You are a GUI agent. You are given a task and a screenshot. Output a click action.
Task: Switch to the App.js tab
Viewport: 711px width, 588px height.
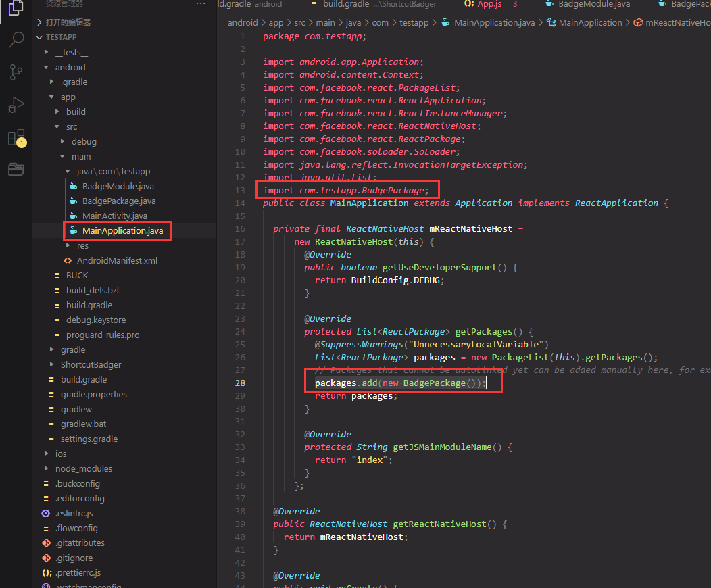click(490, 5)
